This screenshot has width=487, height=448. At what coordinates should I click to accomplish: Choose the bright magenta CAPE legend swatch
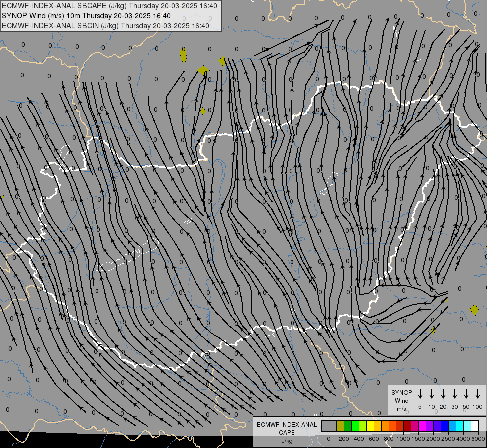click(422, 426)
